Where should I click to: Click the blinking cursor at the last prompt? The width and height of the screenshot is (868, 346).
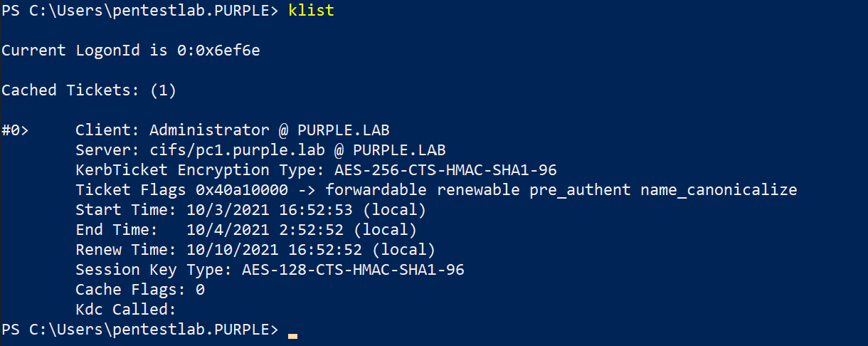(x=292, y=335)
